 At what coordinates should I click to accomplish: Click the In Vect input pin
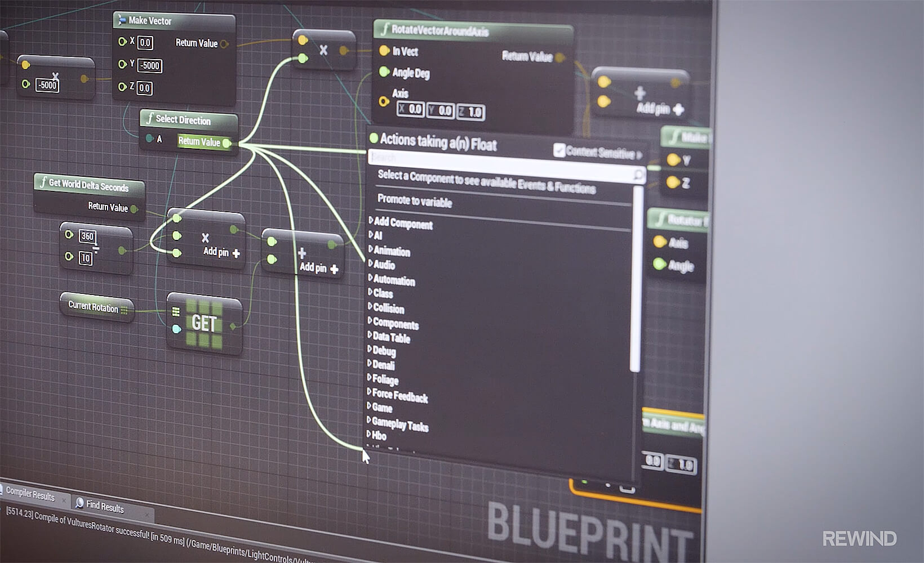pos(384,51)
